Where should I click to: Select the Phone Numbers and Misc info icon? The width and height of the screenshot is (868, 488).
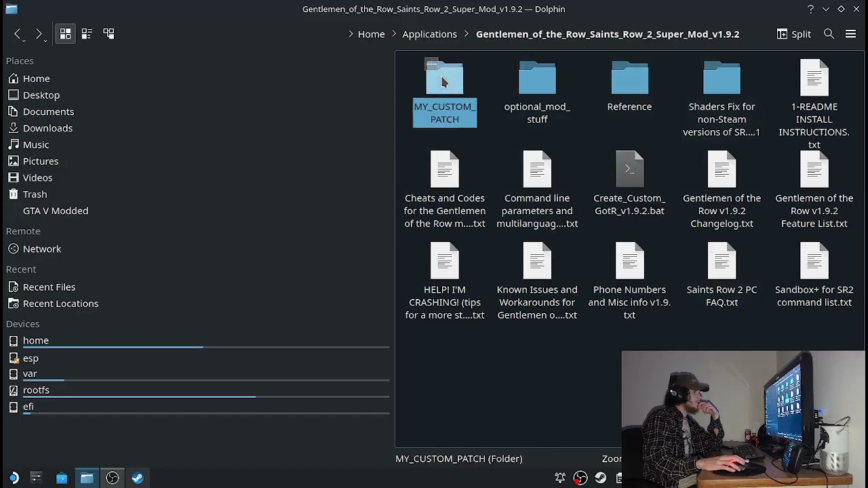coord(629,260)
